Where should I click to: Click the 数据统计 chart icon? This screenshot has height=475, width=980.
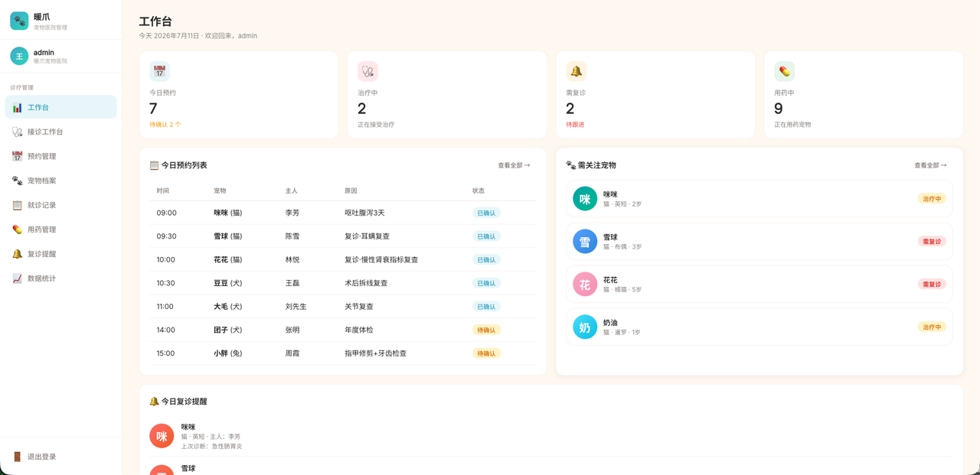tap(17, 278)
